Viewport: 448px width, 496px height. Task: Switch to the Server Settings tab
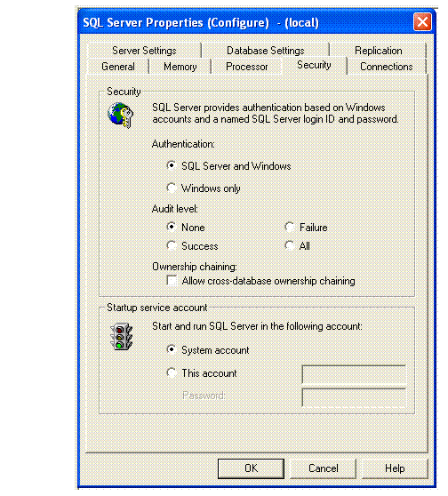tap(144, 51)
